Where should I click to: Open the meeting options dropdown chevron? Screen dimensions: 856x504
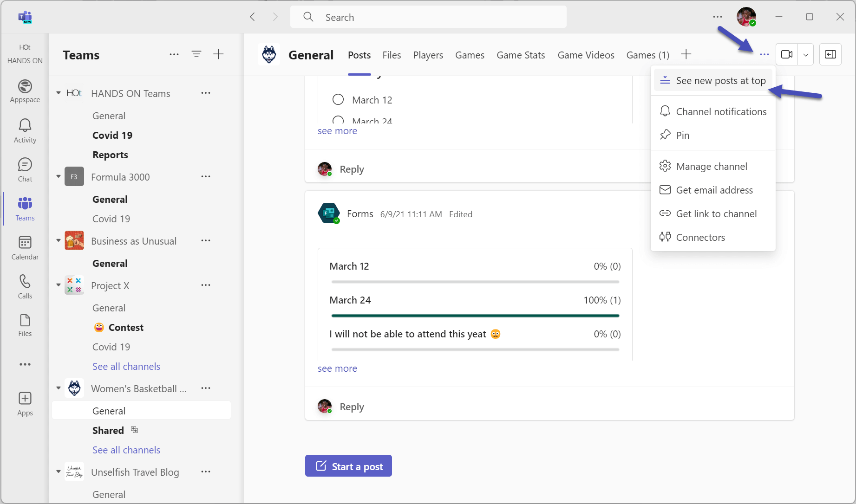[x=806, y=54]
